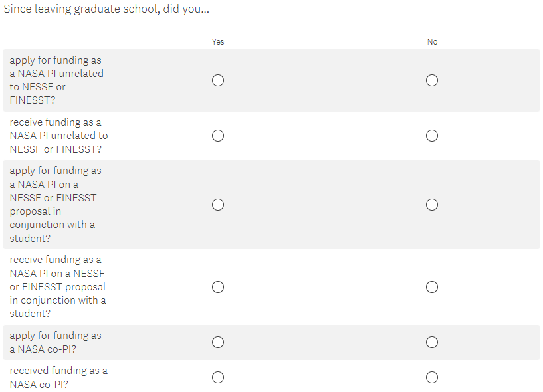This screenshot has height=392, width=543.
Task: Select No for applying as NASA PI unrelated to NESSF
Action: coord(432,80)
